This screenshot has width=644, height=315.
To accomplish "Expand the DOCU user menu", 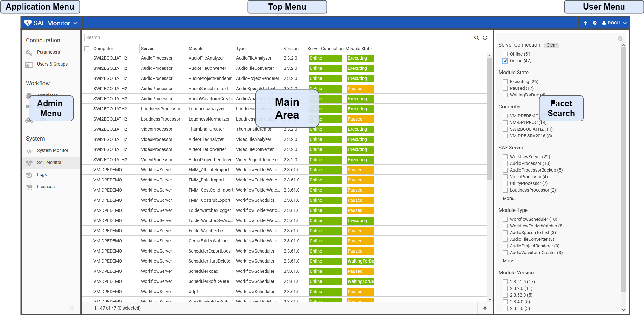I will (615, 23).
